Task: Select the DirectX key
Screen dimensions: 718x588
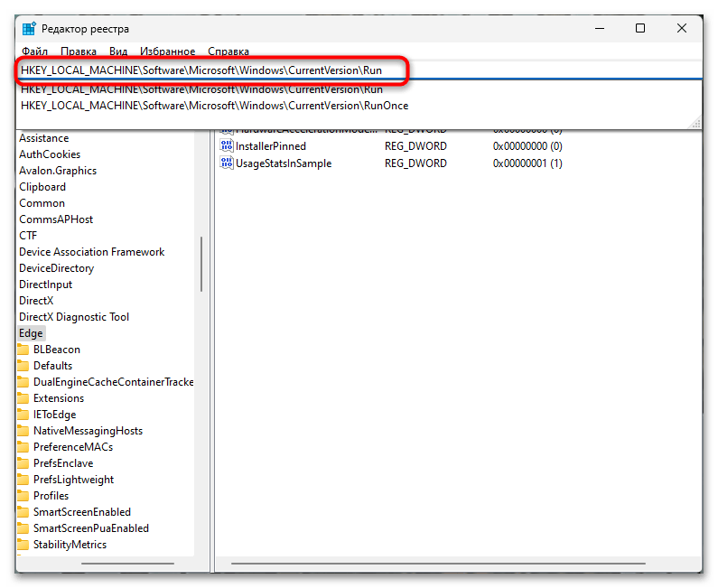Action: 36,301
